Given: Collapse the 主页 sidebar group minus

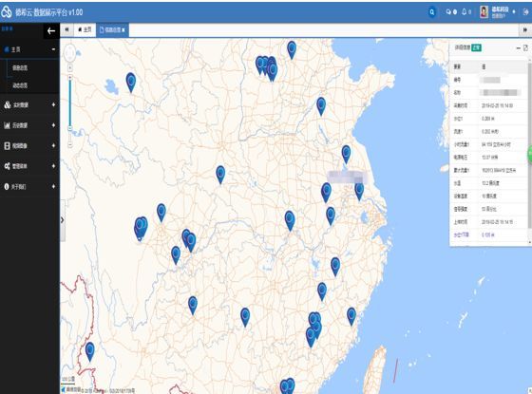Looking at the screenshot, I should [53, 49].
